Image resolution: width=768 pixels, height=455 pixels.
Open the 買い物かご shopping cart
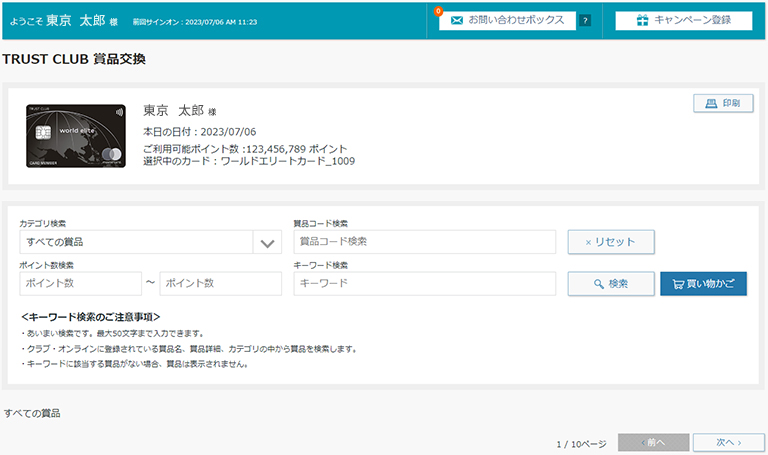pyautogui.click(x=703, y=284)
